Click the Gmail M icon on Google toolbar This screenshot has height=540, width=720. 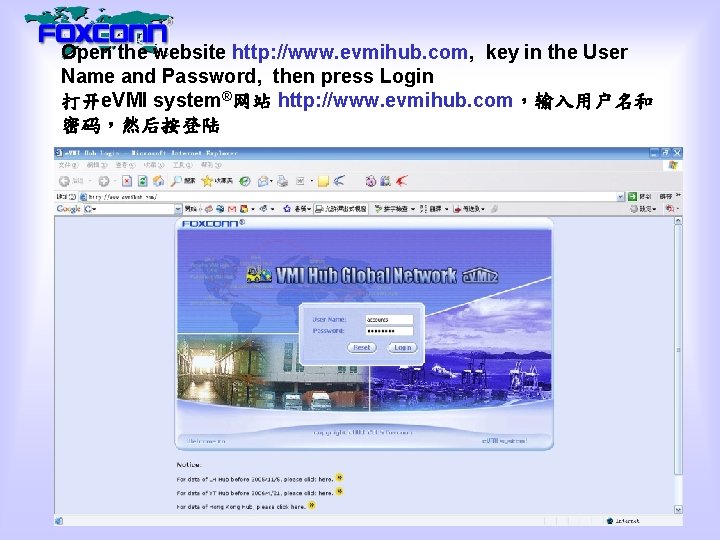click(231, 209)
